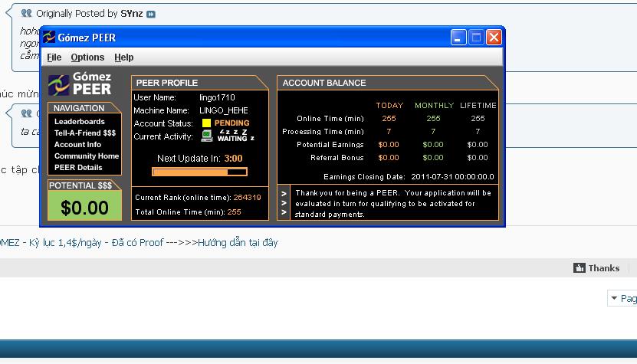Click the Today processing time value 7
The image size is (637, 364).
coord(389,132)
